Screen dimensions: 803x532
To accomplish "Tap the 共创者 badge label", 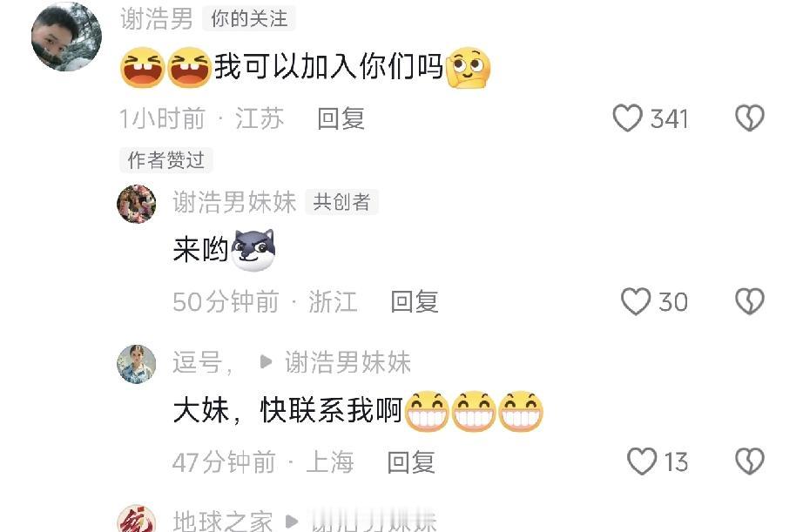I will (341, 202).
